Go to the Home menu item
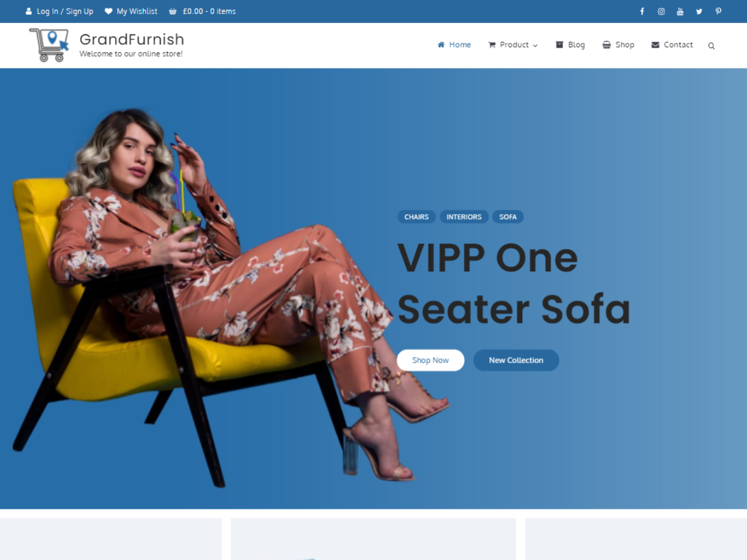The height and width of the screenshot is (560, 747). 454,45
